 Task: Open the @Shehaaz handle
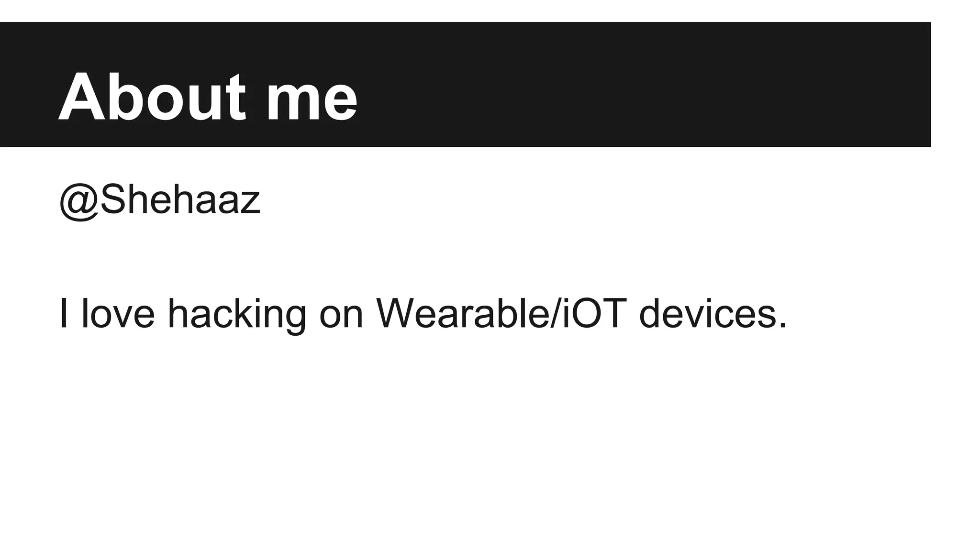(x=160, y=200)
